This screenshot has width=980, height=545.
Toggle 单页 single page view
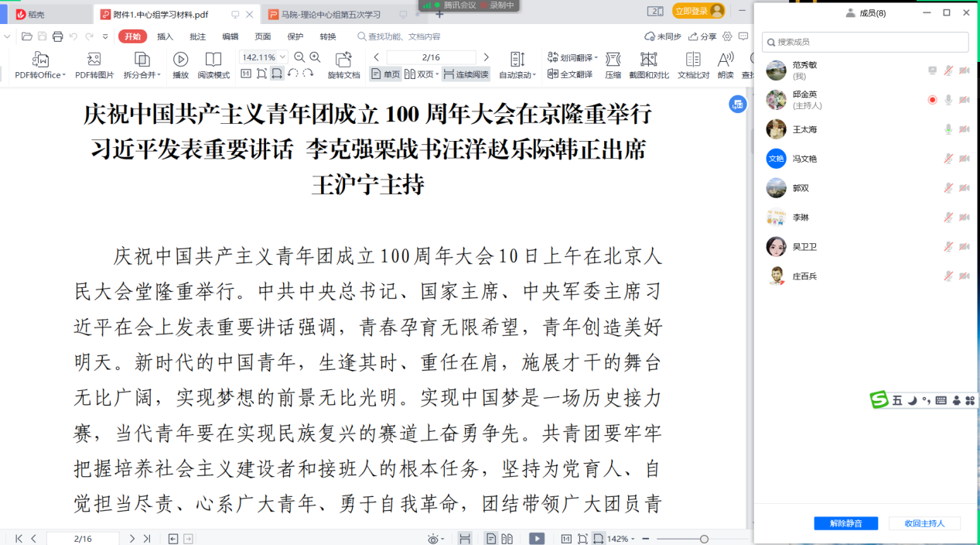pyautogui.click(x=386, y=74)
